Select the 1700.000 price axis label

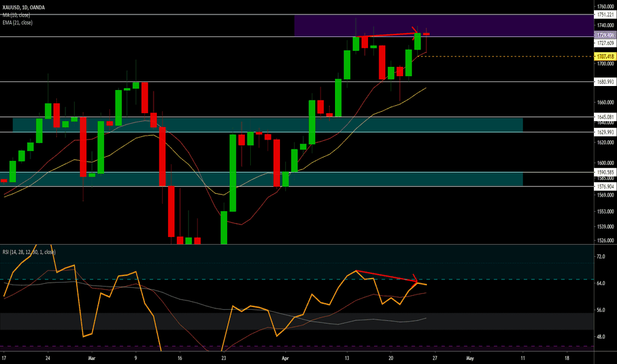[x=605, y=64]
